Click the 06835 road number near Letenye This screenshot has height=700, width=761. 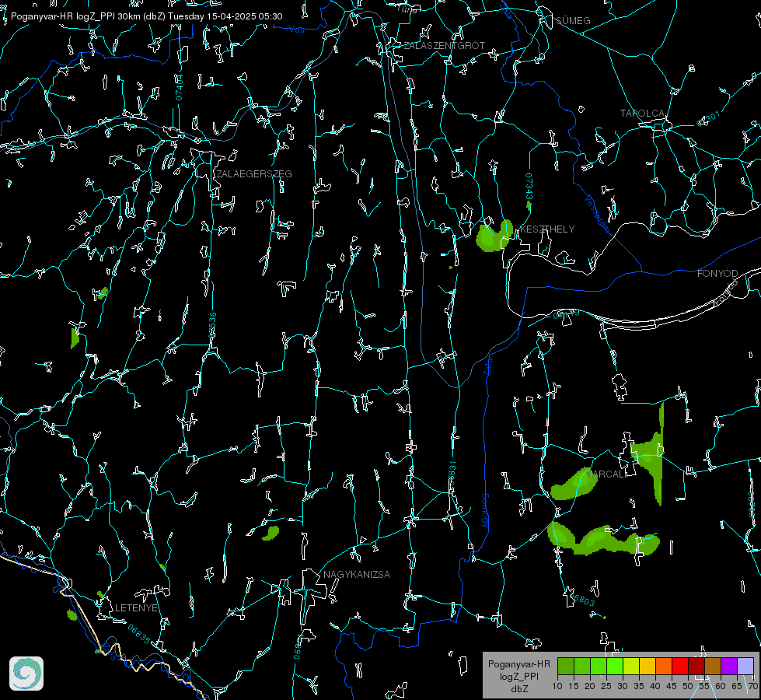[x=139, y=634]
